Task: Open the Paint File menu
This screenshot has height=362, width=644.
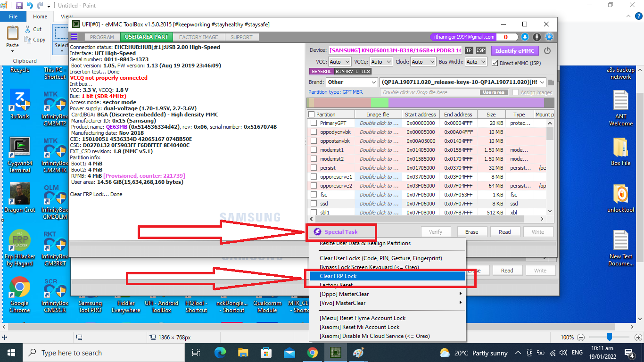Action: click(x=13, y=16)
